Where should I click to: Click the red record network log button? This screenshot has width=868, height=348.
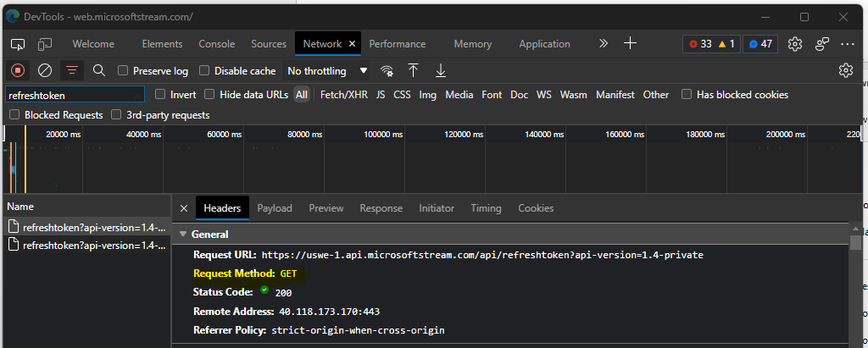(x=18, y=71)
